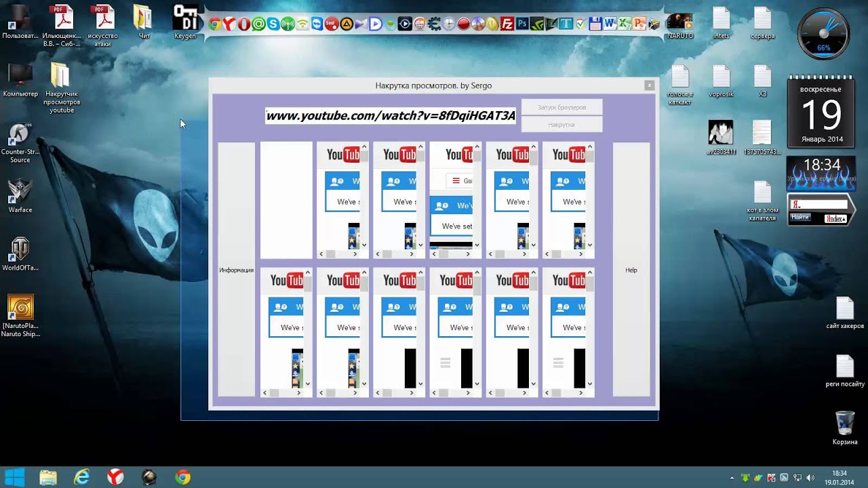Viewport: 868px width, 488px height.
Task: Click the Накрутка button
Action: [x=561, y=125]
